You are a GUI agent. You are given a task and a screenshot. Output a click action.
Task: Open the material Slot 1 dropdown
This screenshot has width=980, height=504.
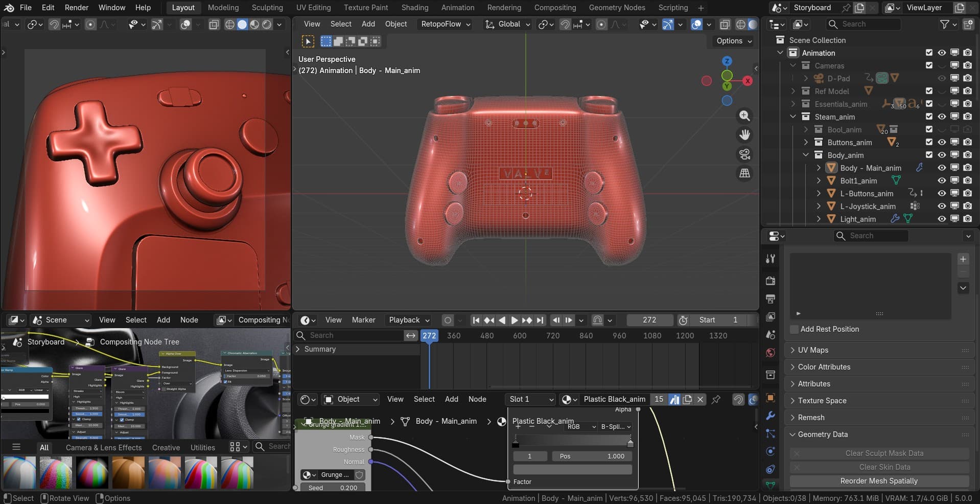pos(530,399)
